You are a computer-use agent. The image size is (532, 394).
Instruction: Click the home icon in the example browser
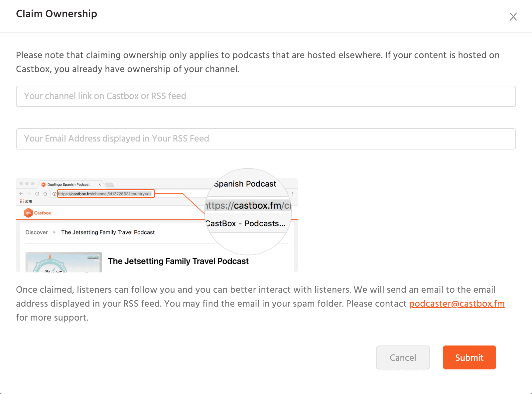pyautogui.click(x=45, y=194)
